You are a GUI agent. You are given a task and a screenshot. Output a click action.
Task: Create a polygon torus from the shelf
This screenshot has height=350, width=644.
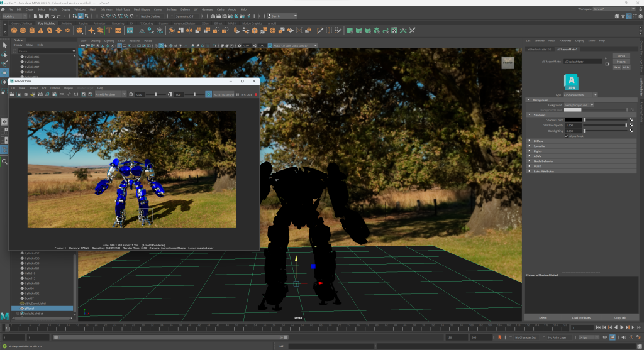(50, 30)
